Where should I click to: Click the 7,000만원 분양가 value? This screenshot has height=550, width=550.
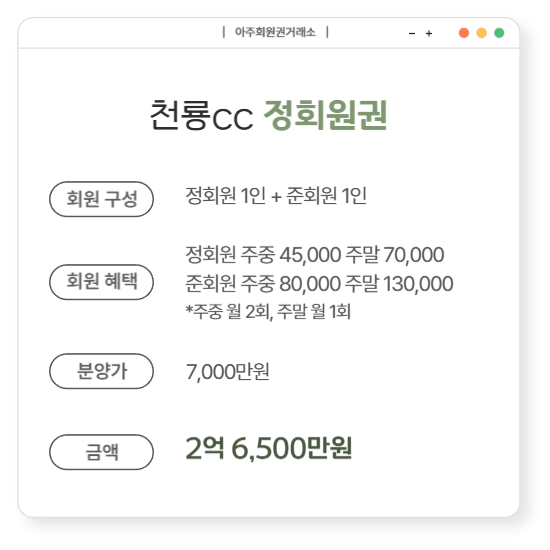click(228, 371)
